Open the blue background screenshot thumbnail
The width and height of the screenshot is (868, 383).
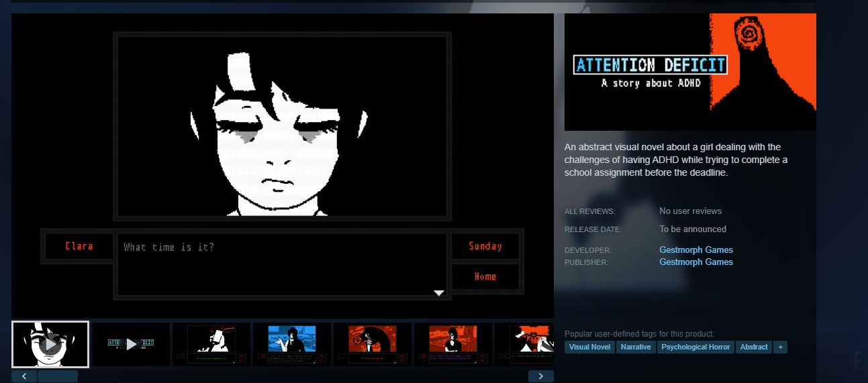tap(292, 344)
